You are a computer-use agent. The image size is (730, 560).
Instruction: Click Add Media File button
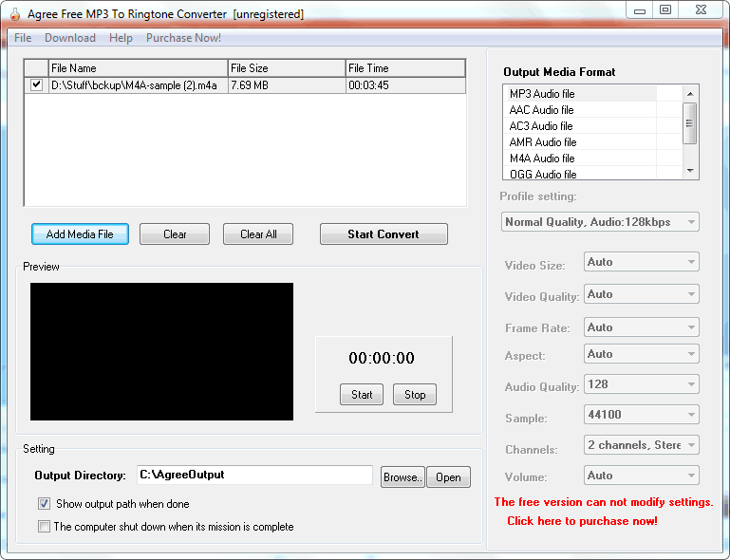pyautogui.click(x=80, y=234)
